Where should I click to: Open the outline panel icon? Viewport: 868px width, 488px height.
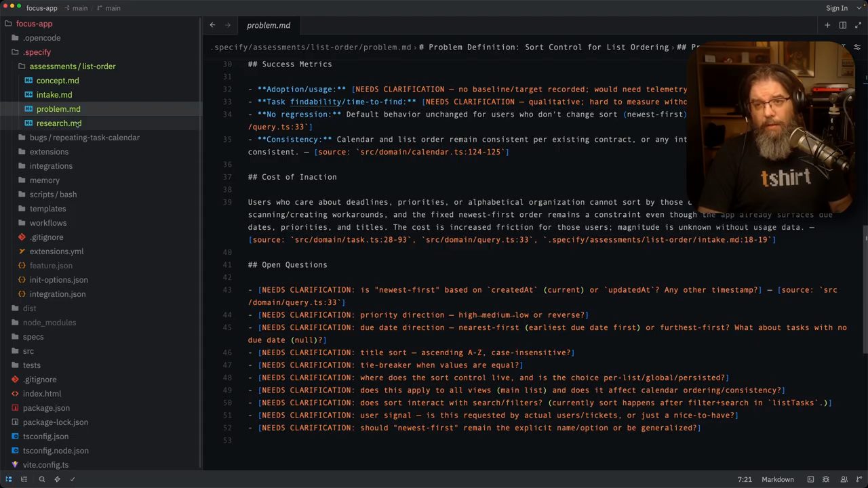24,479
